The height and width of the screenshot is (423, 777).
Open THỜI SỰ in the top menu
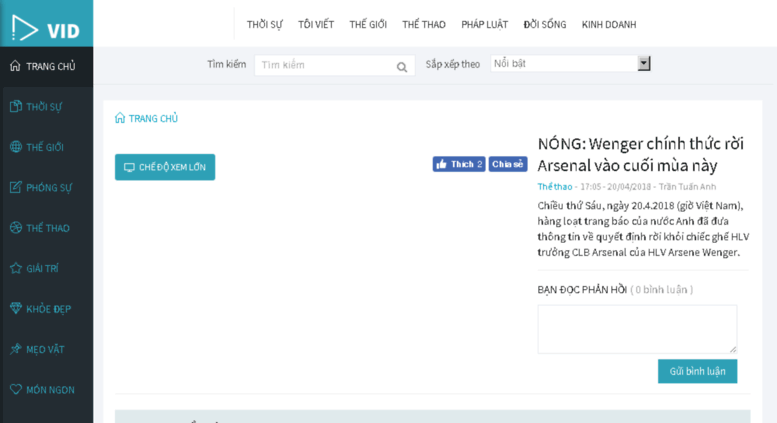(x=265, y=25)
